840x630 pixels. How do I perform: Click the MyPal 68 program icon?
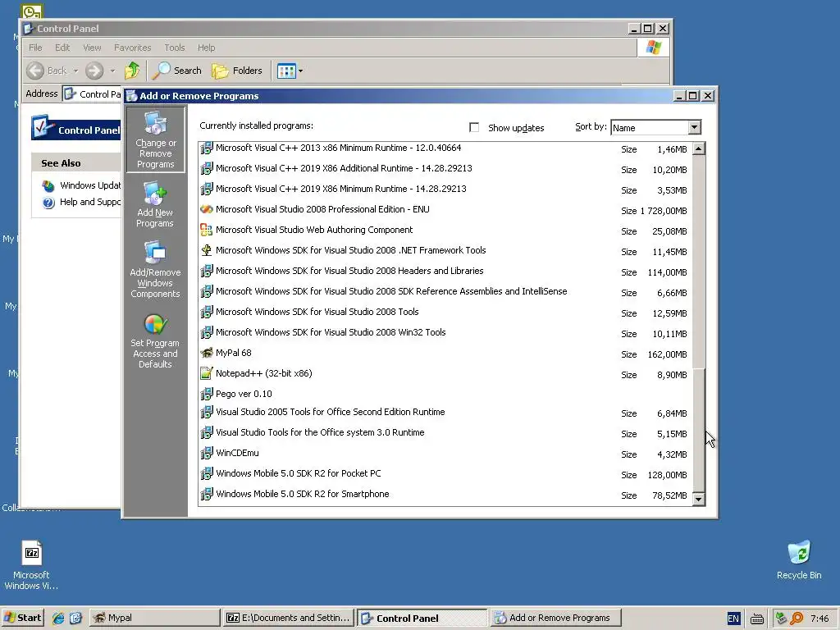[x=206, y=353]
